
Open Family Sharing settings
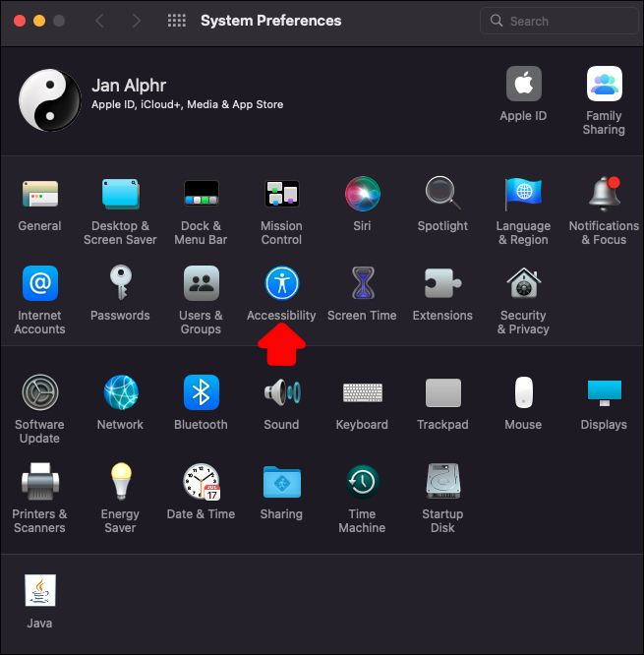click(605, 84)
